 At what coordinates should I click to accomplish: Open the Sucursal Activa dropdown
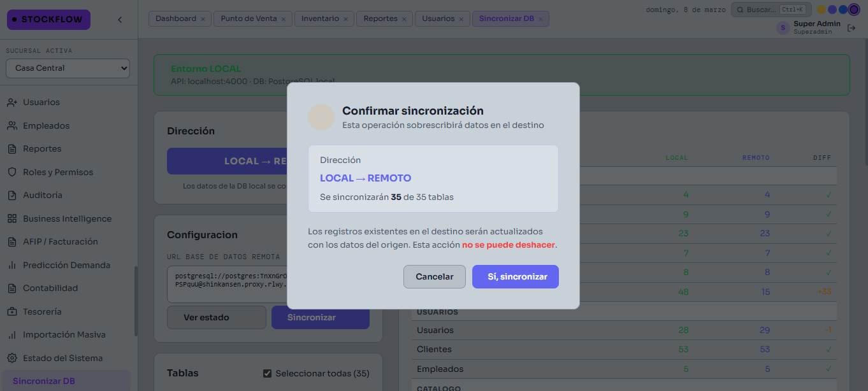coord(68,68)
